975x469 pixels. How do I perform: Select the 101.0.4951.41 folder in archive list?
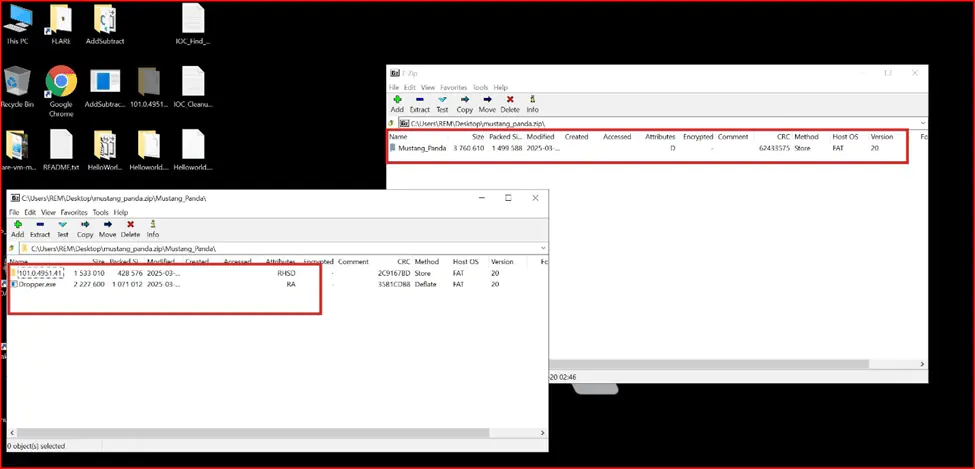coord(40,272)
